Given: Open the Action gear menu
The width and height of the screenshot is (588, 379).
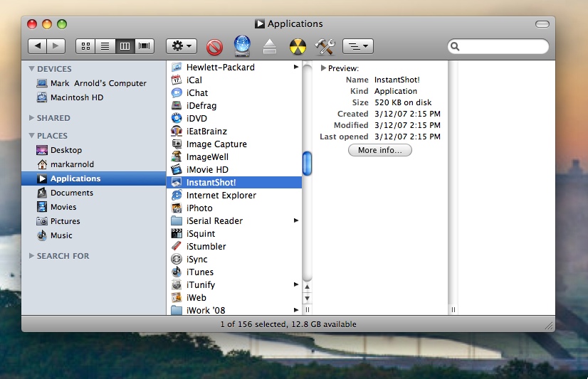Looking at the screenshot, I should [182, 46].
